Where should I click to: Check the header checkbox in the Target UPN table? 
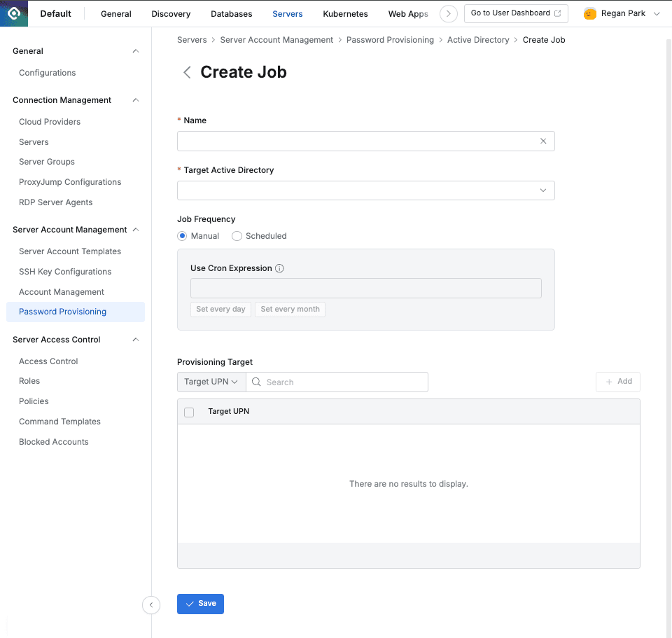(x=189, y=412)
